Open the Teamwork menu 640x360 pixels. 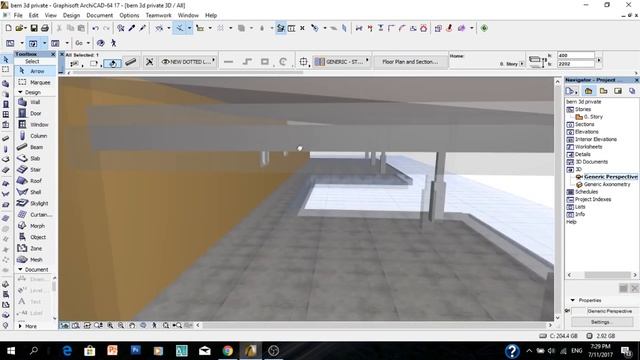click(x=158, y=15)
